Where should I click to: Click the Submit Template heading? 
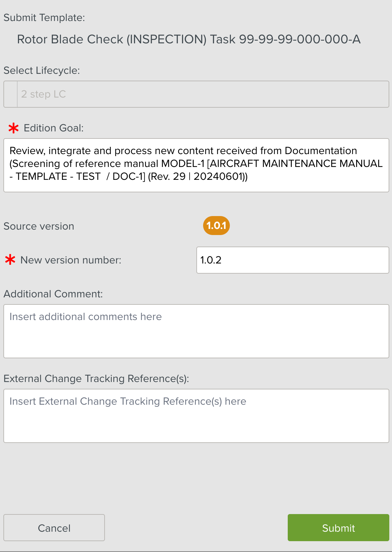pos(44,18)
